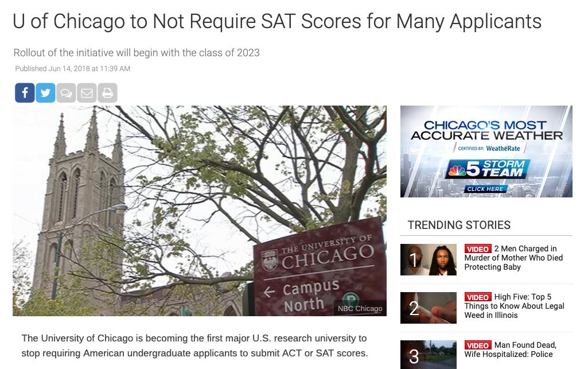Click VIDEO badge on Man Found Dead story
This screenshot has height=369, width=588.
[478, 345]
